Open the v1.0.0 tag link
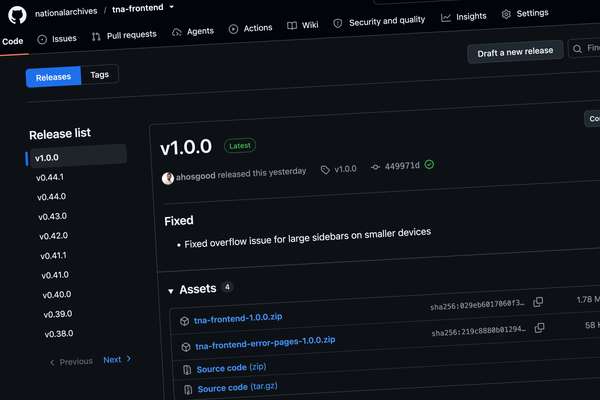 pos(339,169)
